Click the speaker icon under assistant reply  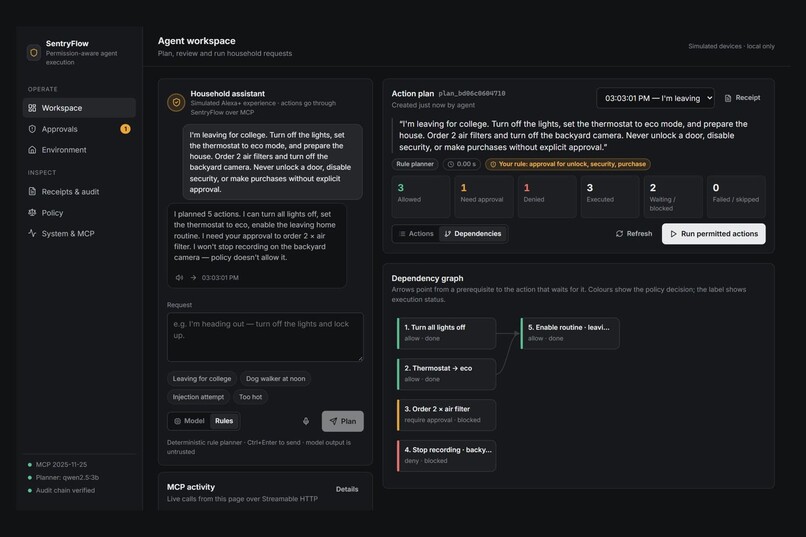(x=179, y=277)
